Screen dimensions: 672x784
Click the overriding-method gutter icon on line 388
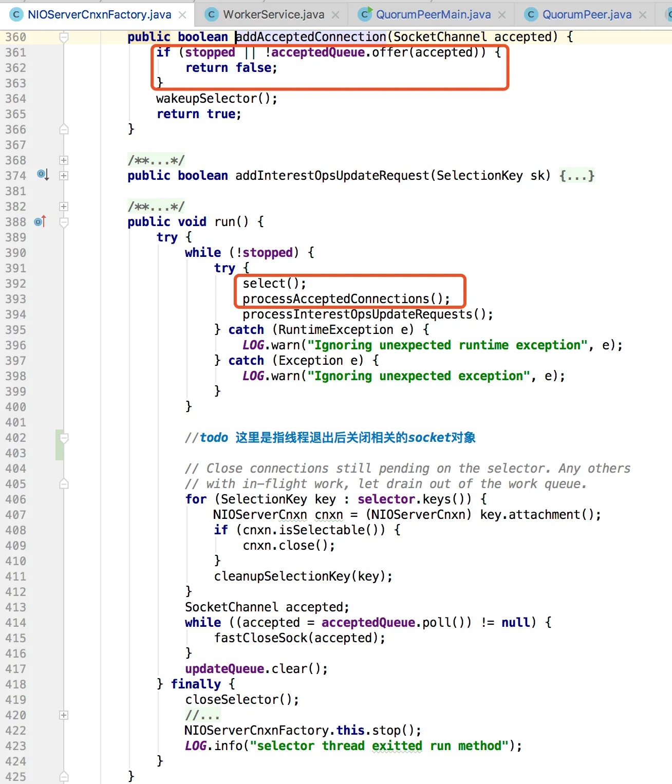(40, 221)
